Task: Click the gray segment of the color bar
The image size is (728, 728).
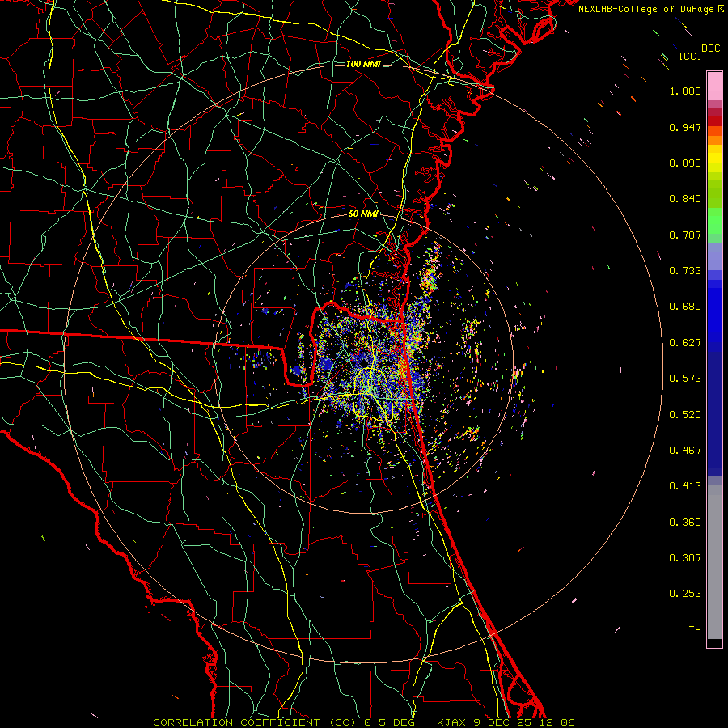Action: coord(714,562)
